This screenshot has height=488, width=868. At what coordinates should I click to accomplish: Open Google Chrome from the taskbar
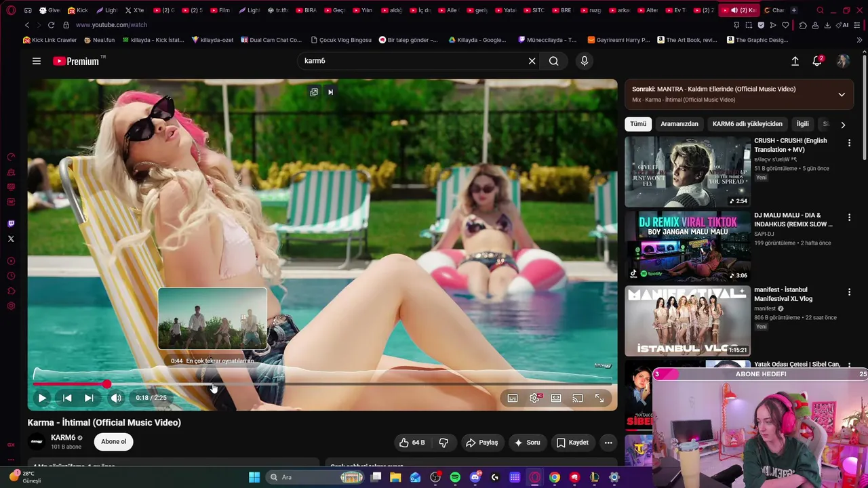555,477
